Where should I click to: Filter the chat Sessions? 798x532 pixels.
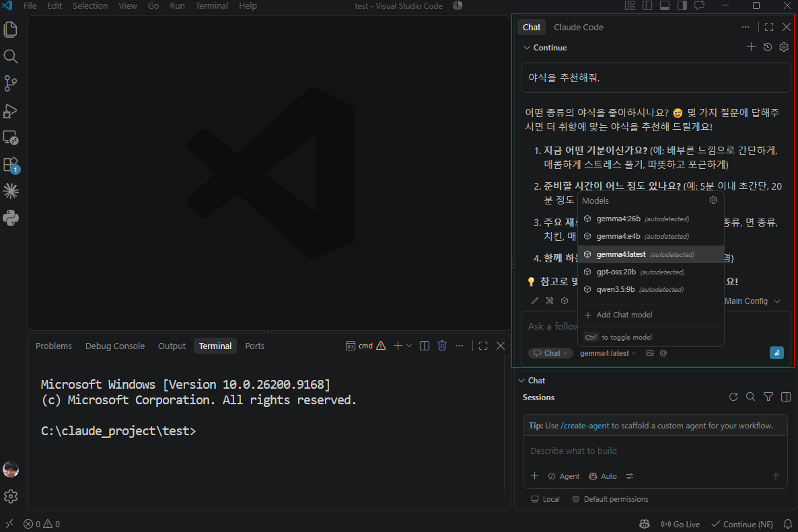point(768,397)
